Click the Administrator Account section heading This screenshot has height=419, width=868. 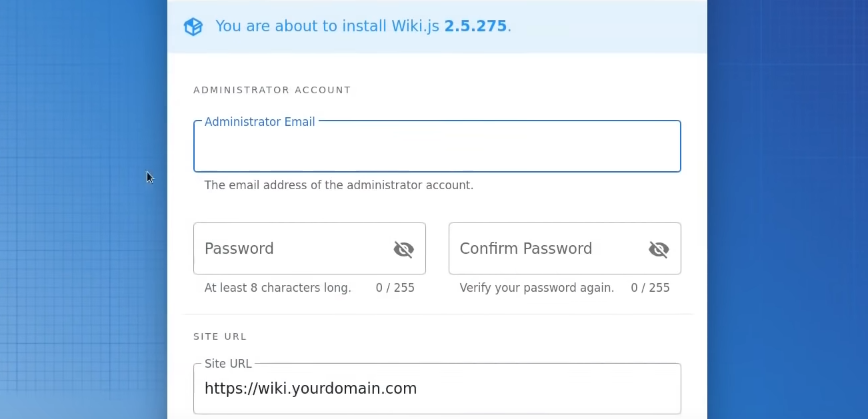click(x=272, y=90)
